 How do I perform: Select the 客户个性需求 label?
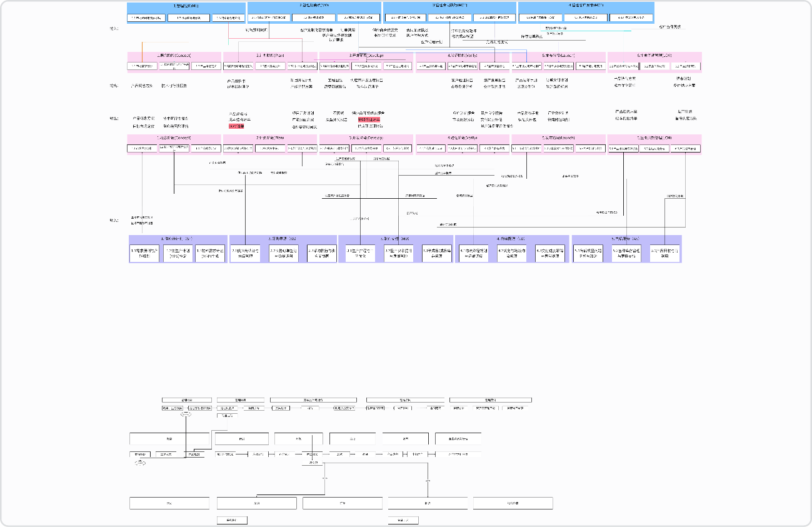(670, 27)
